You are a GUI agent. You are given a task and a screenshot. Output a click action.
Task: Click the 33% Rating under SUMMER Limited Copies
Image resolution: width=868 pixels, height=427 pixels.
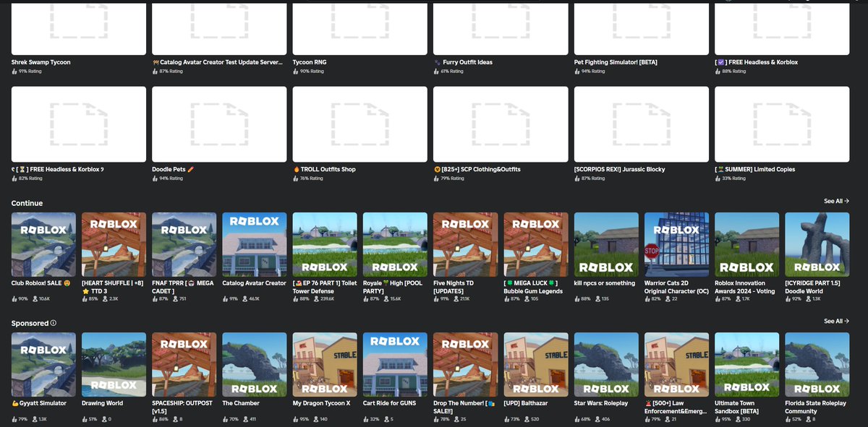coord(733,178)
